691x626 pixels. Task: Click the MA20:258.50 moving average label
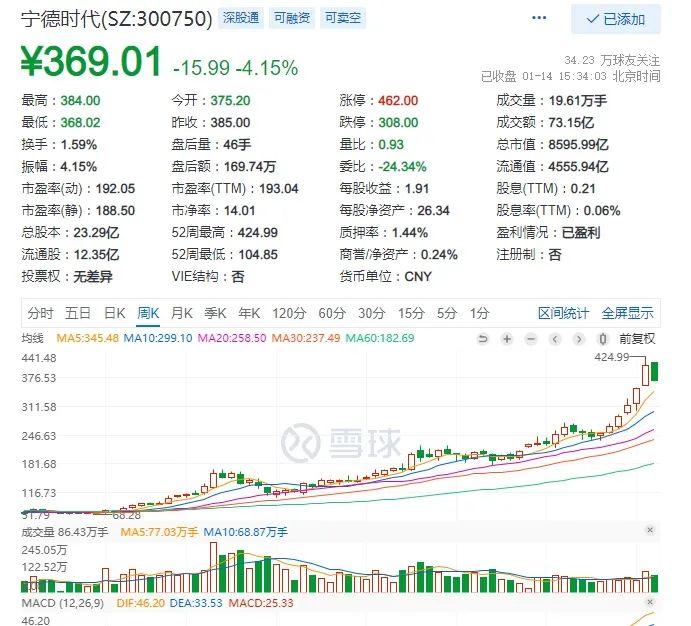232,338
